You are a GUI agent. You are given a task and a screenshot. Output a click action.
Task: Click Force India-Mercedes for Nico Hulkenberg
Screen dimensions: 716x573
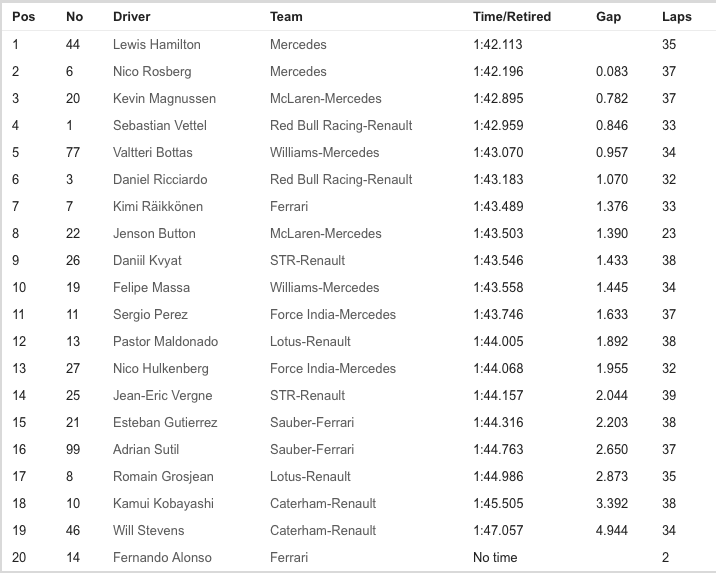(x=333, y=368)
